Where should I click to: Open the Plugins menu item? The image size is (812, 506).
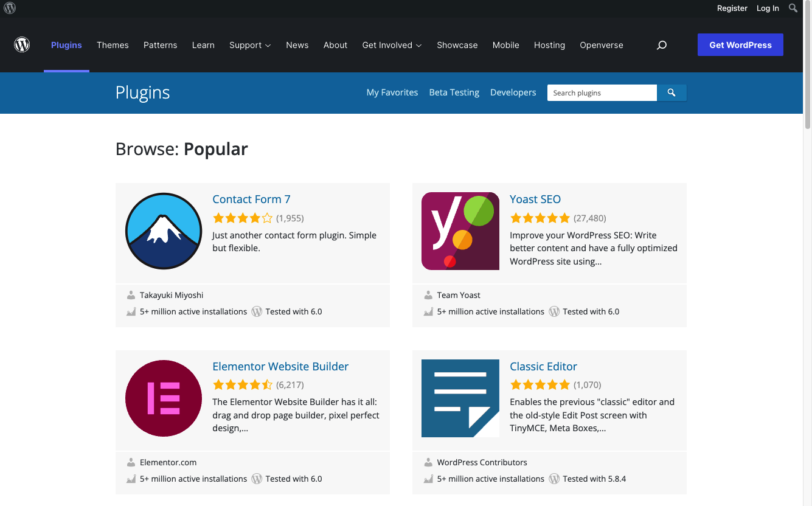tap(66, 45)
